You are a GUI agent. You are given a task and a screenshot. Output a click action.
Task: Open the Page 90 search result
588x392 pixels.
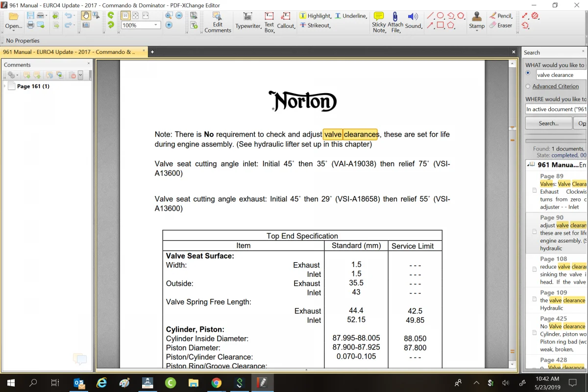(x=556, y=233)
